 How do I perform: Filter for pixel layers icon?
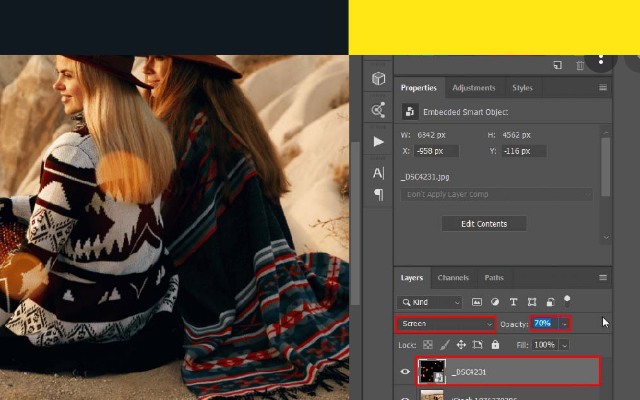[x=477, y=301]
